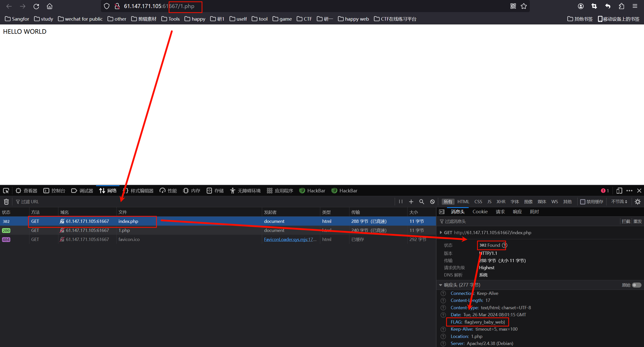Open the 其他书签 folder
This screenshot has width=644, height=347.
580,19
